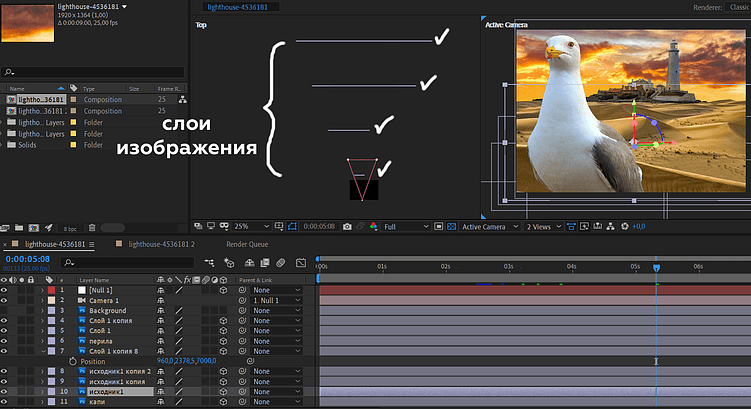Switch to the lighthouse-4536181 2 timeline tab
The width and height of the screenshot is (751, 409).
(x=160, y=244)
